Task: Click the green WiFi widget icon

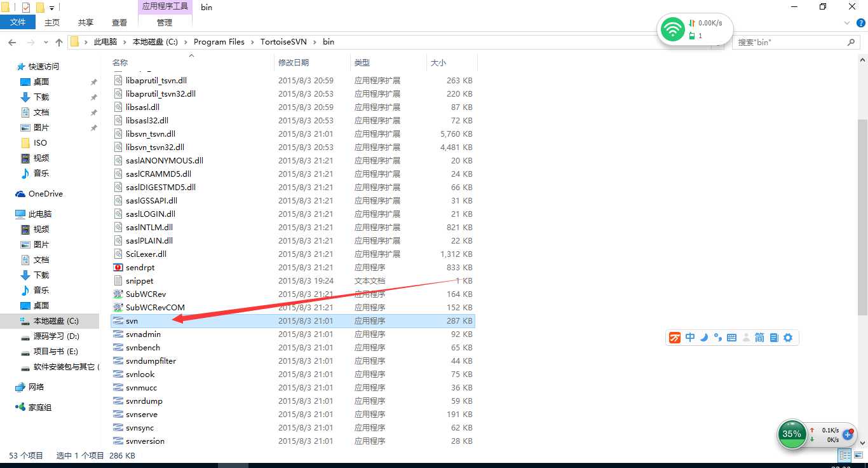Action: 672,29
